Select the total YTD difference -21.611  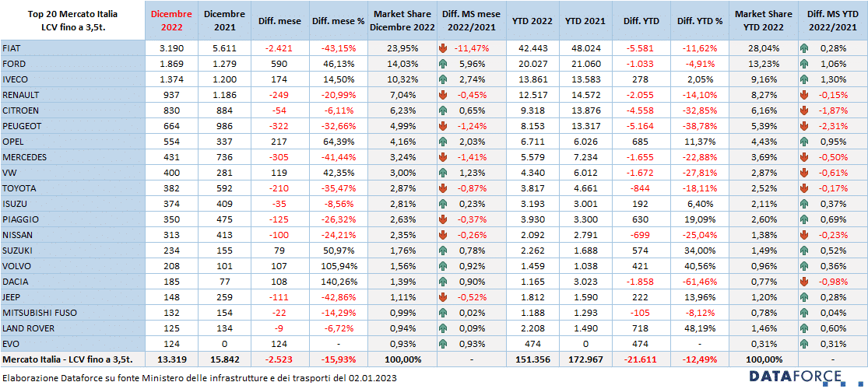[641, 359]
